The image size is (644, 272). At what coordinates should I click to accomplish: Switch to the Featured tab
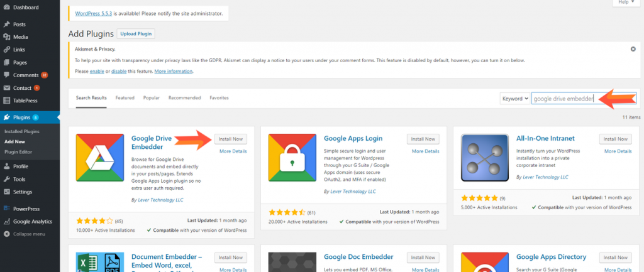(125, 98)
